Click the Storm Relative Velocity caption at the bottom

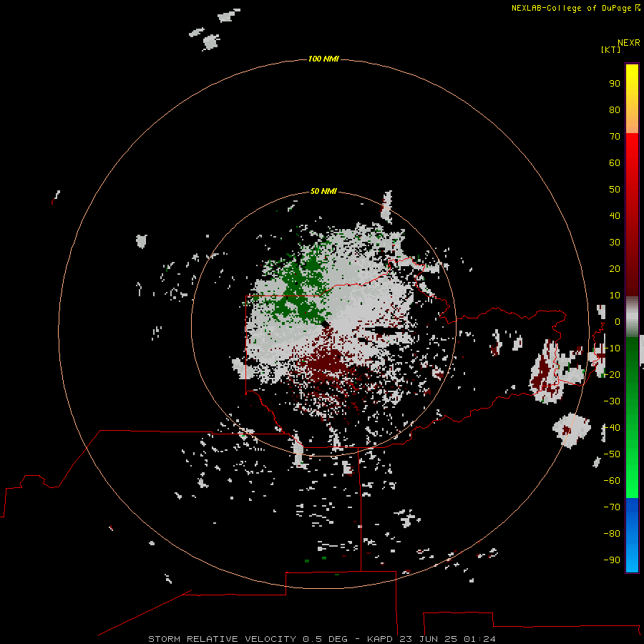pos(322,639)
